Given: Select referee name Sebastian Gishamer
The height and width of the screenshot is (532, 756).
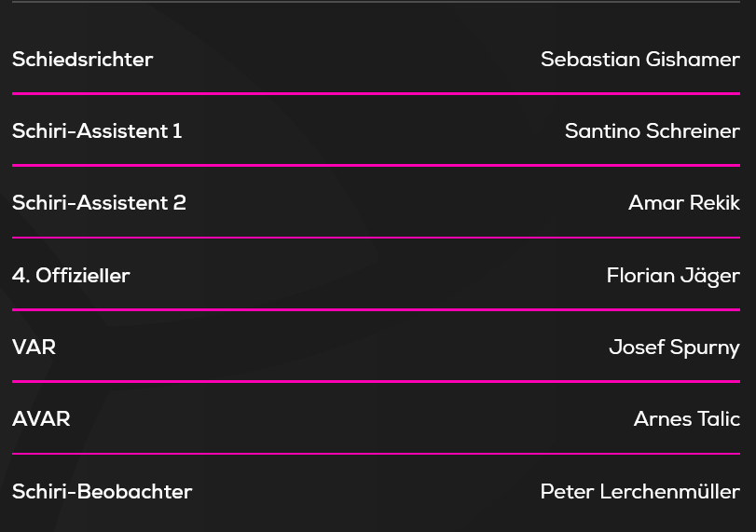Looking at the screenshot, I should pos(640,60).
